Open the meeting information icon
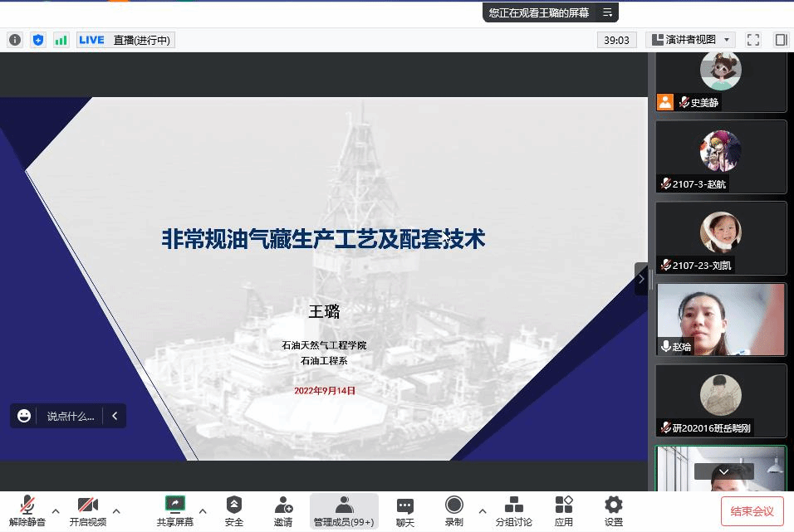Image resolution: width=794 pixels, height=532 pixels. coord(15,40)
